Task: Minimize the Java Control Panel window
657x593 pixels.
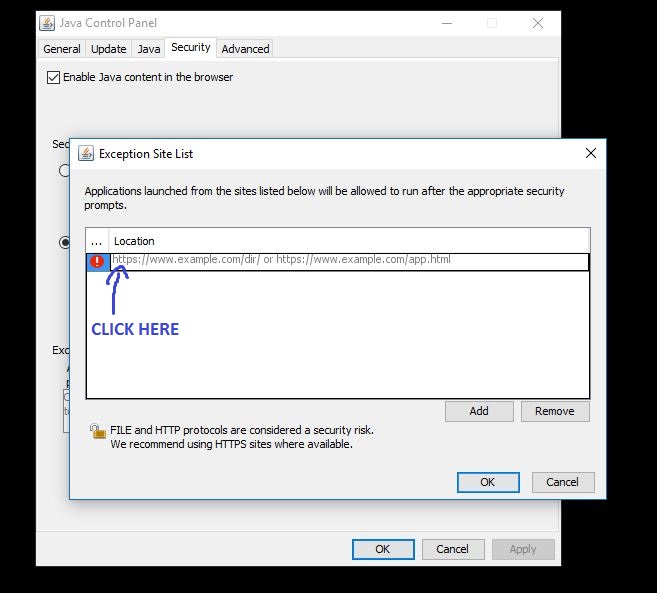Action: [x=443, y=23]
